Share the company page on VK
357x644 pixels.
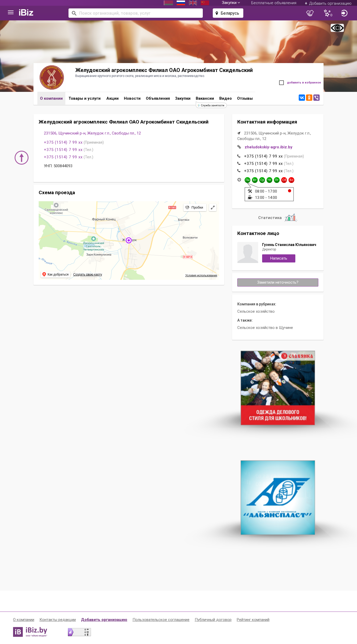[302, 98]
